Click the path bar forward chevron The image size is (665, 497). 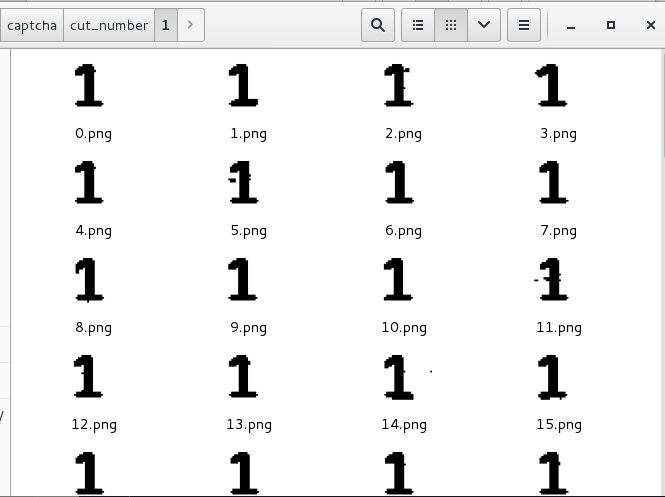pyautogui.click(x=190, y=25)
